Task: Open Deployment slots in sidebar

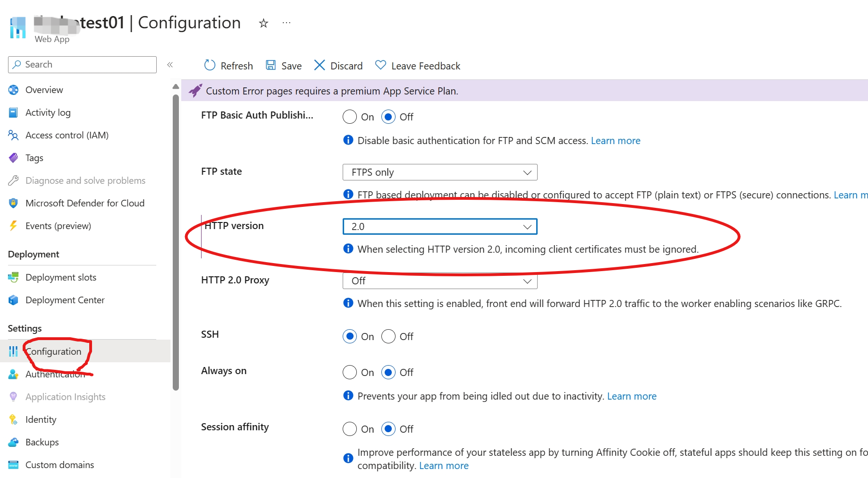Action: click(60, 277)
